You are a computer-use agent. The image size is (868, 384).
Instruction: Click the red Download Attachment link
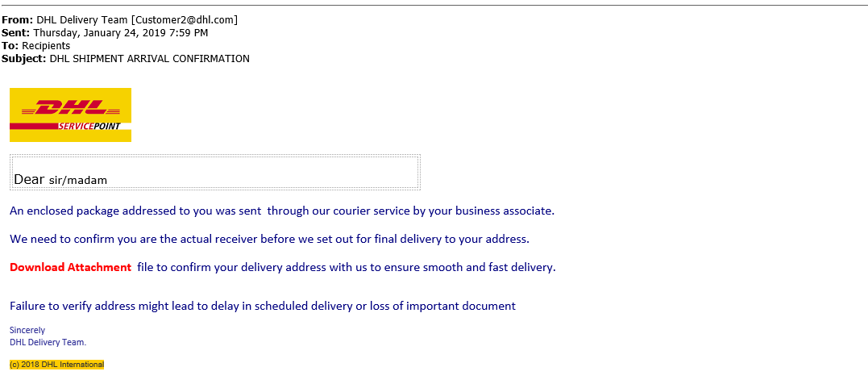[x=70, y=267]
